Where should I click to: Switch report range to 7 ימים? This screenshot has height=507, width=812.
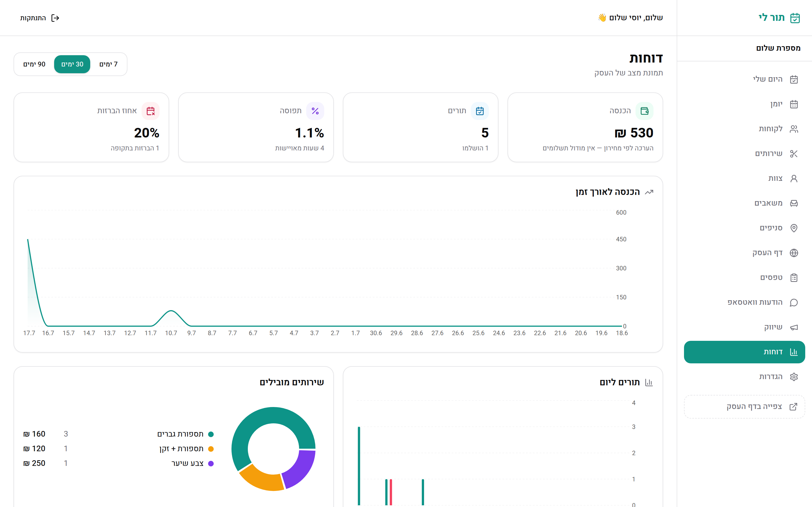108,65
